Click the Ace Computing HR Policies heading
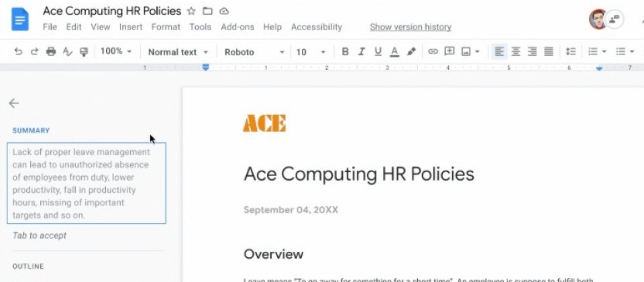Screen dimensions: 644x282 tap(359, 174)
